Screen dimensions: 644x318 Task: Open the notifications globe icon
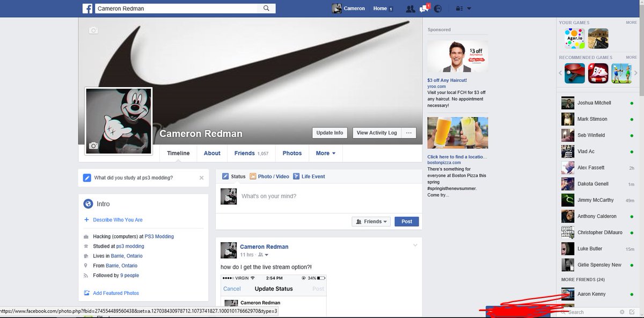[437, 9]
